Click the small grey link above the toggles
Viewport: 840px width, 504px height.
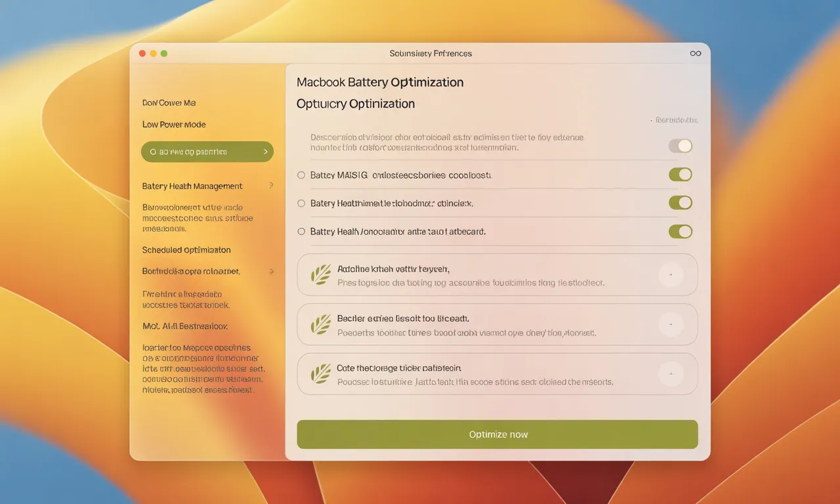[x=675, y=121]
